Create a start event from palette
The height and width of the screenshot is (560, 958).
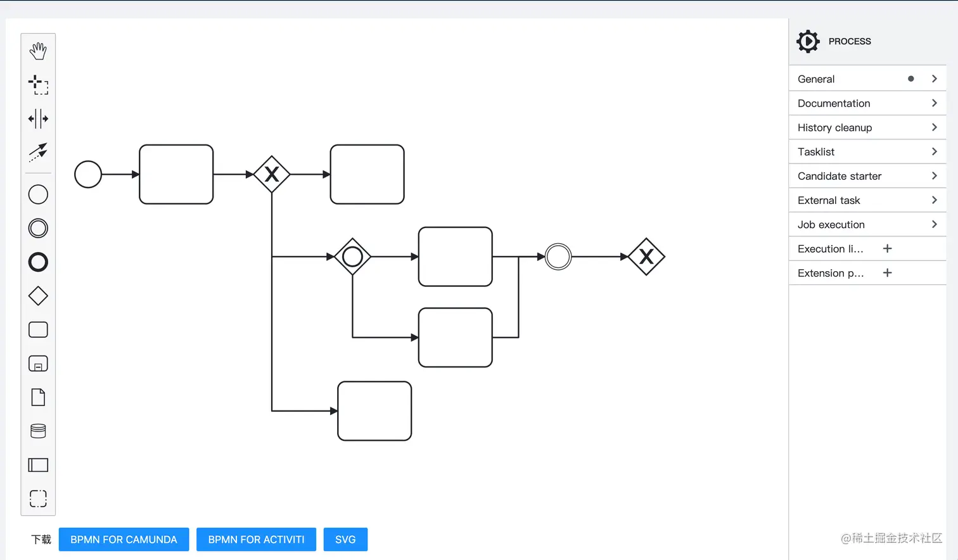coord(38,194)
